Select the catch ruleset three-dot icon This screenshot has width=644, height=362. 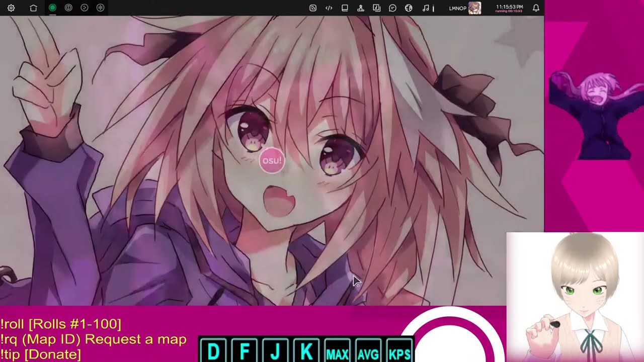click(x=85, y=8)
